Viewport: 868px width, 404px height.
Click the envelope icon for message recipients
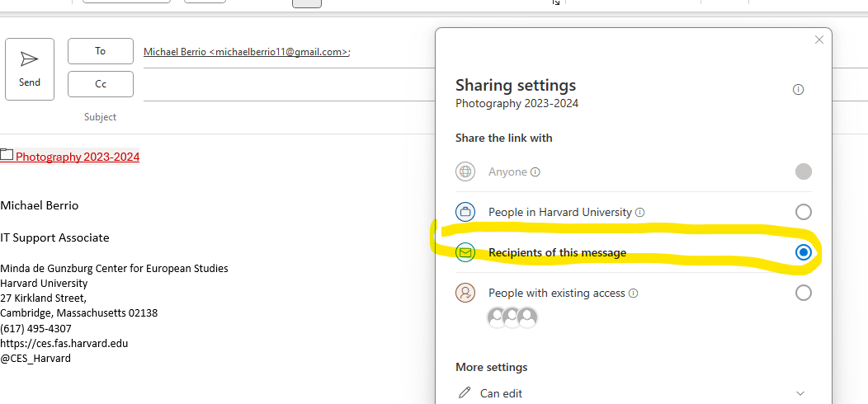click(x=465, y=252)
